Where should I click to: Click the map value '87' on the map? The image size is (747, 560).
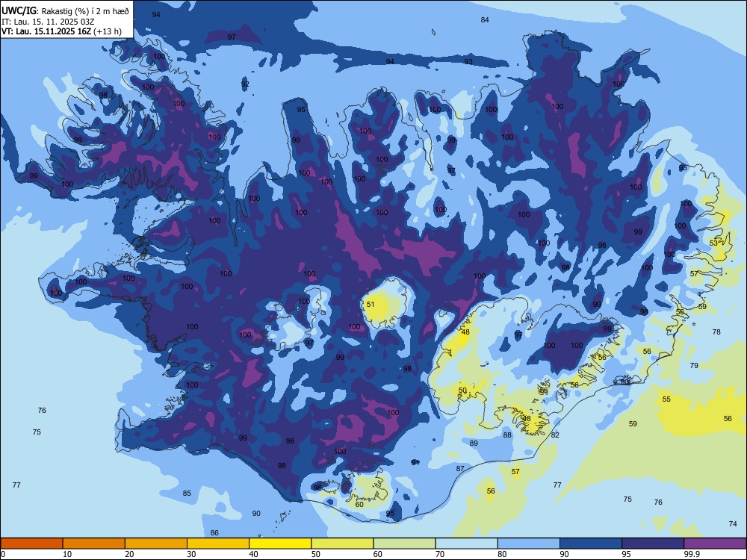460,469
